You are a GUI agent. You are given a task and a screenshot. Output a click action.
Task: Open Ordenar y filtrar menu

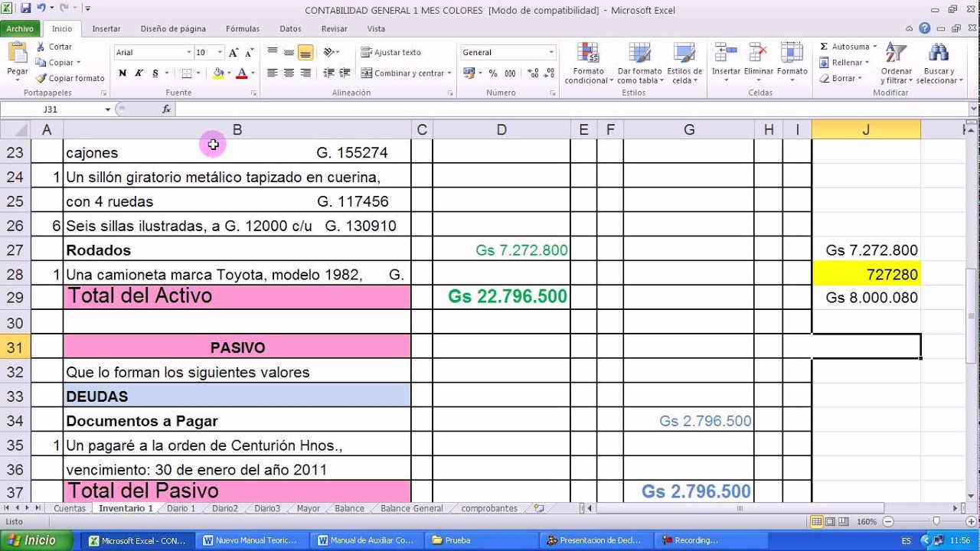click(x=897, y=64)
